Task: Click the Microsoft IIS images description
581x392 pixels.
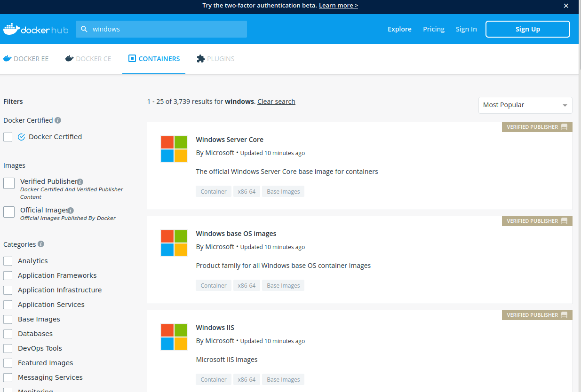Action: [x=227, y=360]
